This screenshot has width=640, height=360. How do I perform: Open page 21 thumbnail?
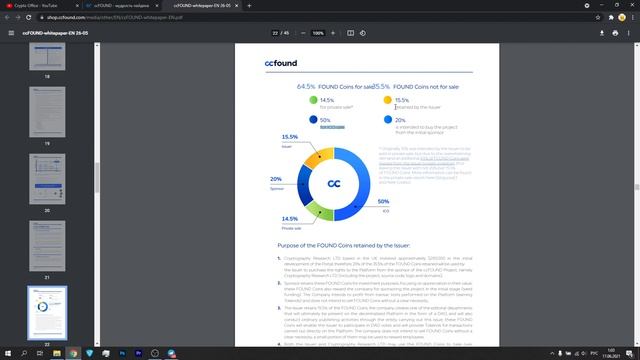[x=47, y=246]
